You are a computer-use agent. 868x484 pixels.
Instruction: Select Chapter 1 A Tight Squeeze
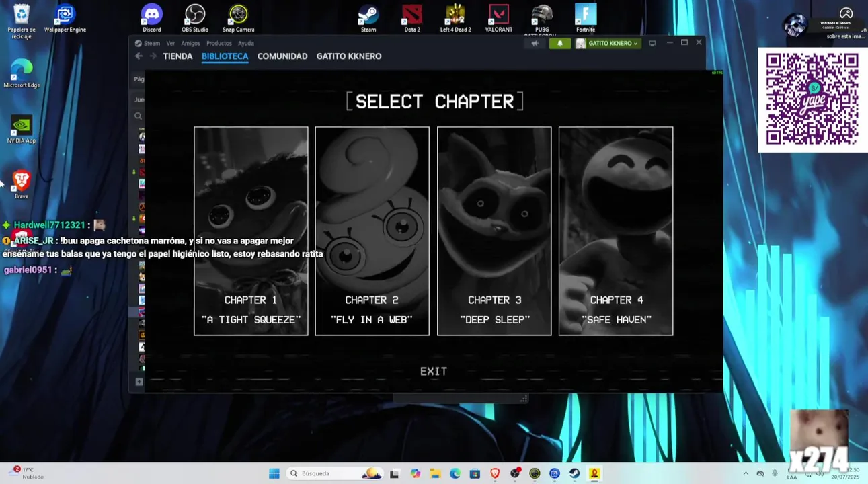[251, 231]
